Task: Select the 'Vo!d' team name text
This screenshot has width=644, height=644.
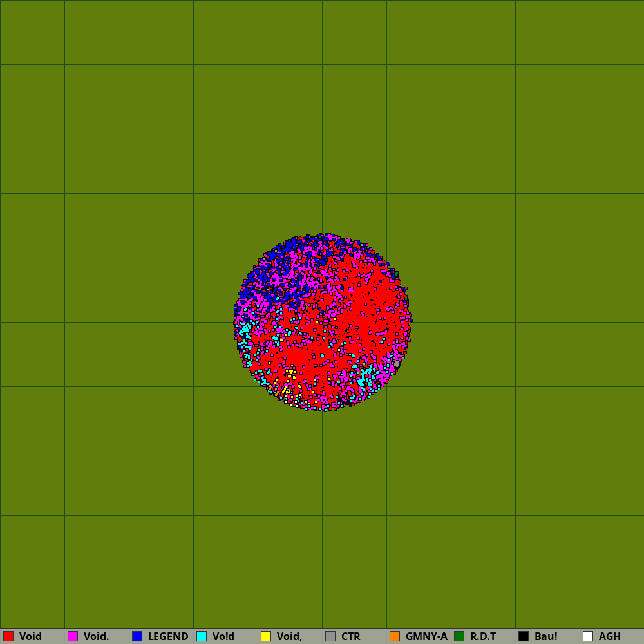Action: [x=223, y=636]
